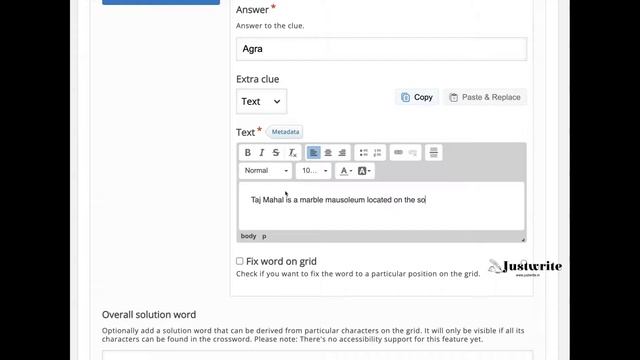Insert horizontal line

[x=433, y=153]
